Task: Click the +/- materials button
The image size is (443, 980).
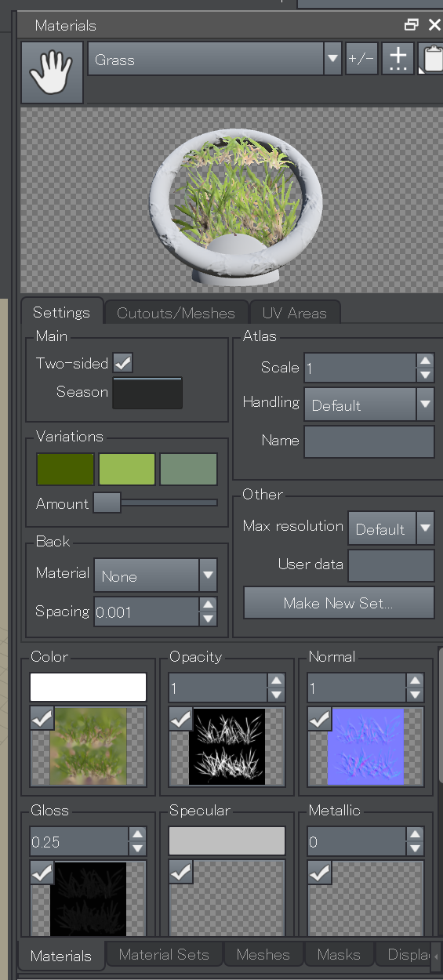Action: (x=361, y=59)
